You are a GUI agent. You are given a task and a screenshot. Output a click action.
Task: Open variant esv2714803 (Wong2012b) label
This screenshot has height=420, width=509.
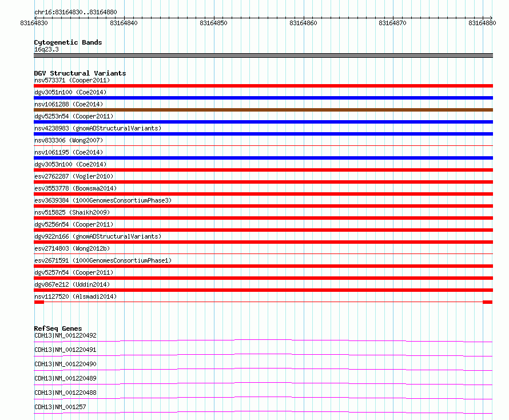coord(72,248)
